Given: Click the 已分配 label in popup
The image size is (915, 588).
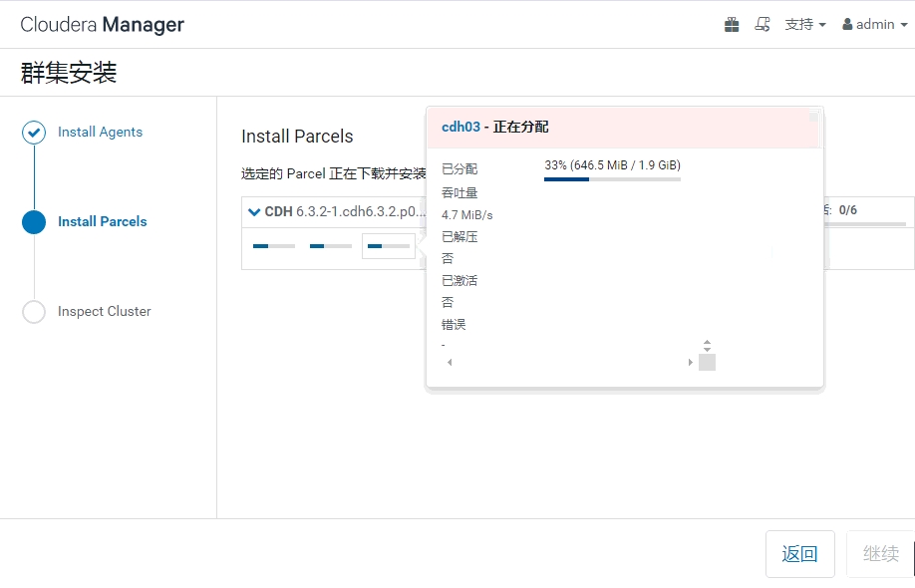Looking at the screenshot, I should tap(459, 168).
